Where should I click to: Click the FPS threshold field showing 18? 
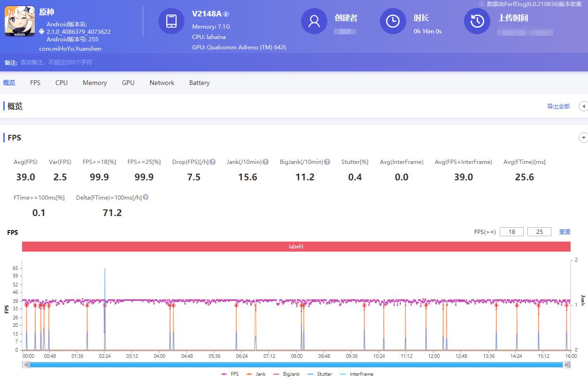tap(511, 232)
